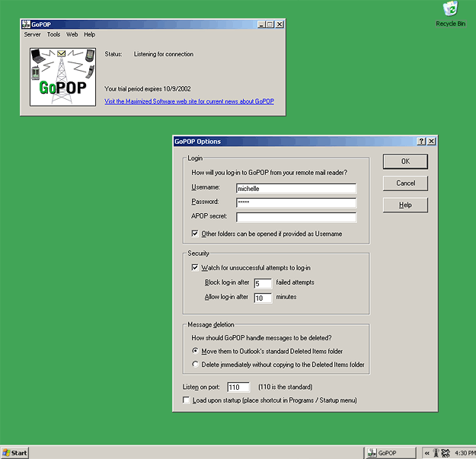Focus the Password field
This screenshot has height=459, width=476.
point(296,202)
